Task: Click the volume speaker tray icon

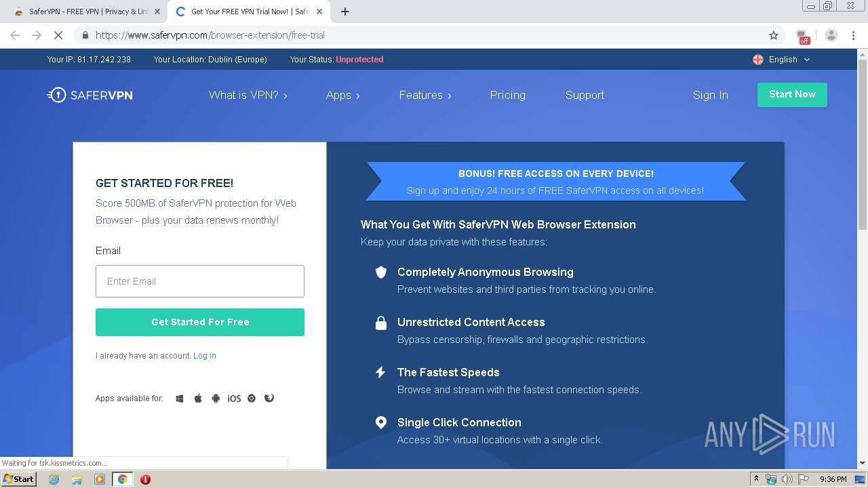Action: click(x=787, y=479)
